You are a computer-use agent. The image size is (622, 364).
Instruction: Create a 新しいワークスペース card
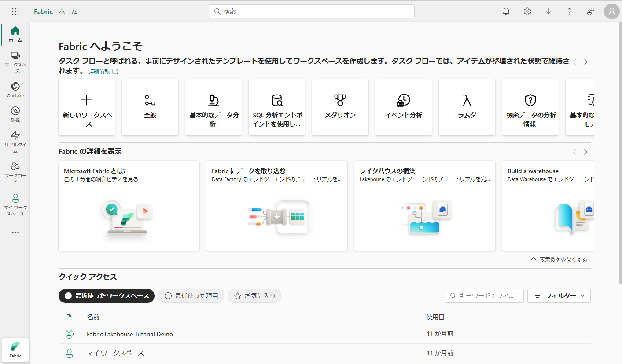(87, 107)
